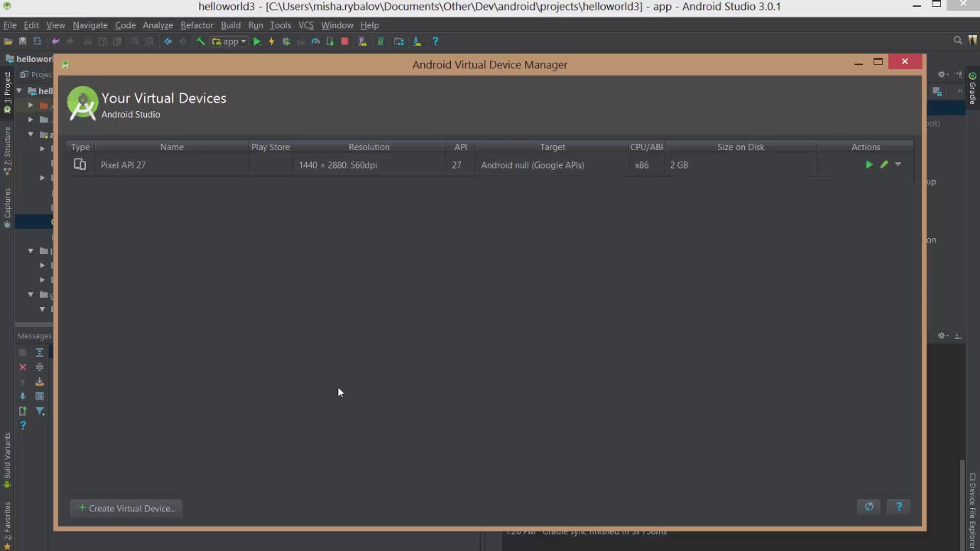Toggle the 1: Project tool window
The height and width of the screenshot is (551, 980).
(x=7, y=92)
